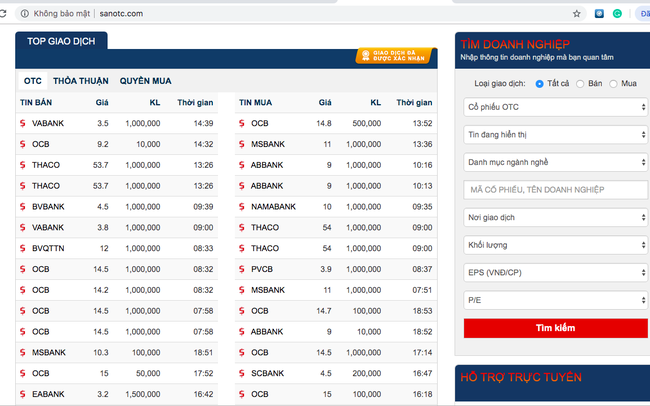This screenshot has width=650, height=406.
Task: Open the Tin đang hiển thị dropdown
Action: (x=555, y=134)
